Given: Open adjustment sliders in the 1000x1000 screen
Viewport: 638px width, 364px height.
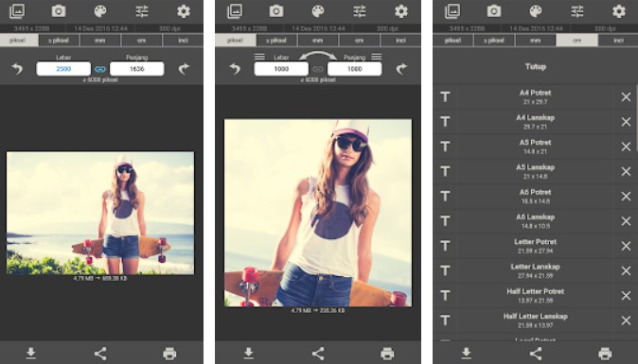Looking at the screenshot, I should click(x=360, y=11).
